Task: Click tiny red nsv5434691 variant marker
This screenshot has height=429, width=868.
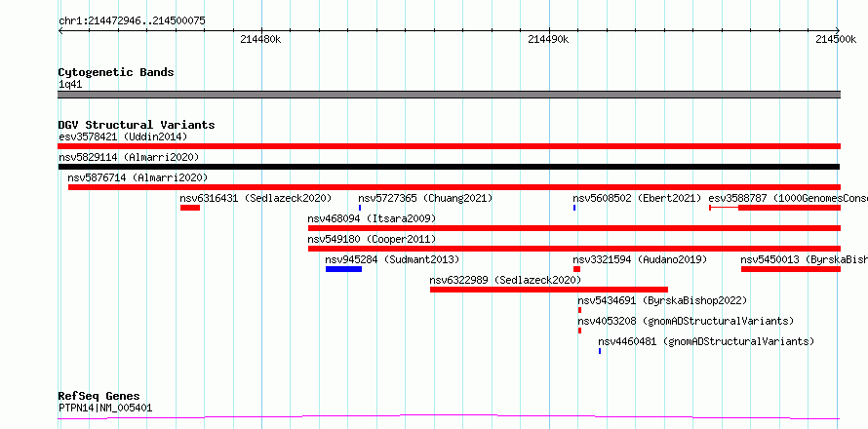Action: (x=579, y=310)
